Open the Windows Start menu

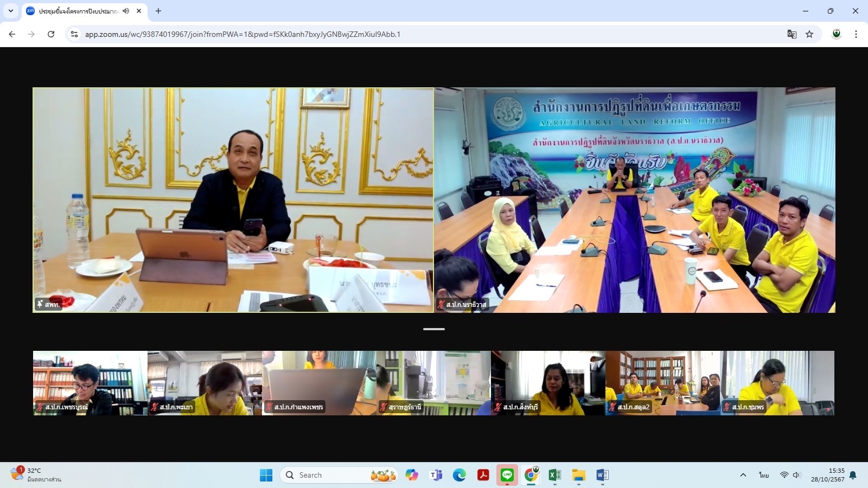tap(266, 475)
